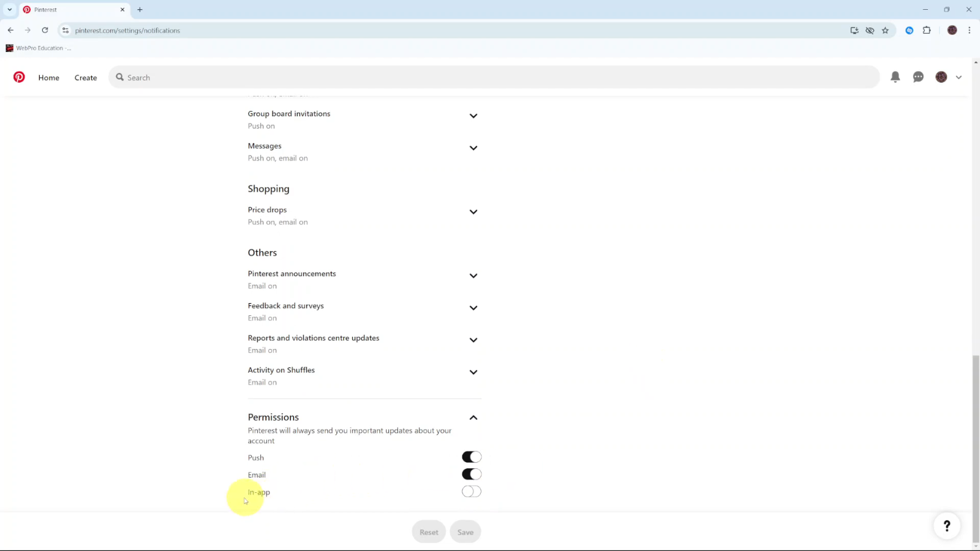Bookmark this page with the star icon
Viewport: 980px width, 551px height.
pyautogui.click(x=885, y=30)
